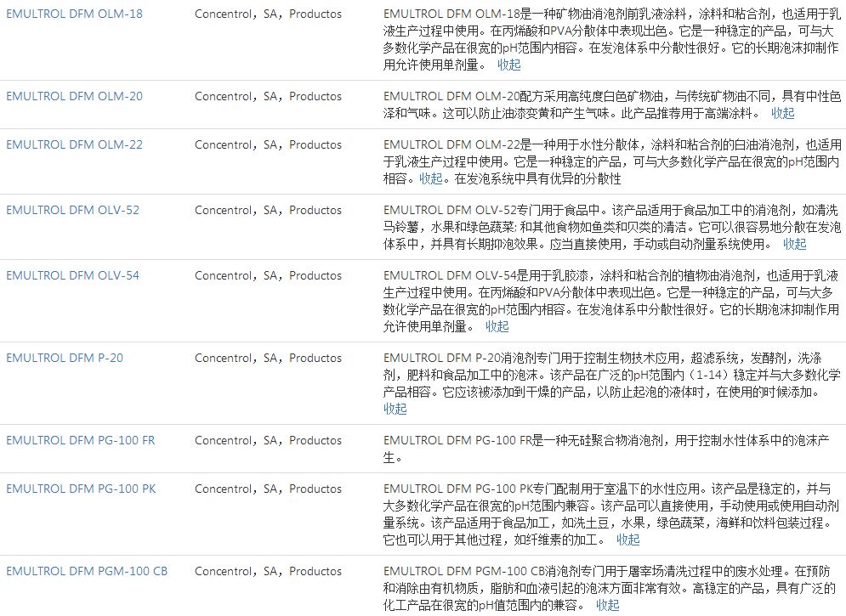Viewport: 846px width, 616px height.
Task: Select the EMULTROL DFM OLV-54 link
Action: click(x=72, y=275)
